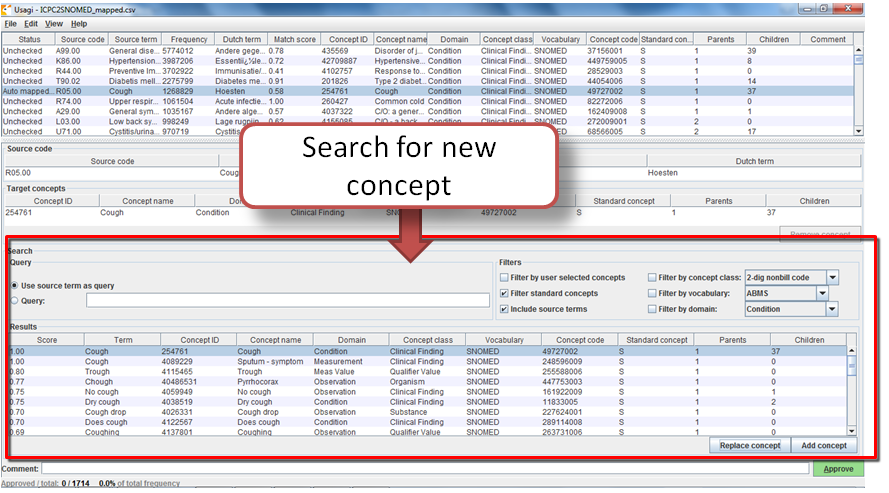Enable Filter by user selected concepts
Screen dimensions: 889x493
504,277
